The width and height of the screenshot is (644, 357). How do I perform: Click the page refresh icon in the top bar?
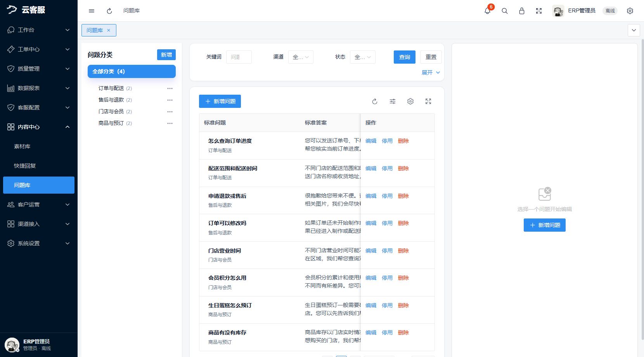tap(109, 11)
